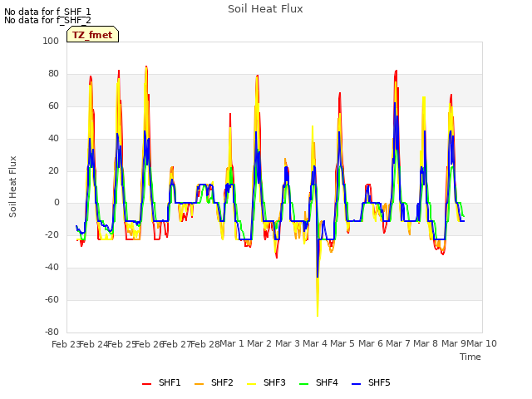Image resolution: width=532 pixels, height=399 pixels.
Task: Select the SHF1 legend label
Action: pyautogui.click(x=170, y=382)
